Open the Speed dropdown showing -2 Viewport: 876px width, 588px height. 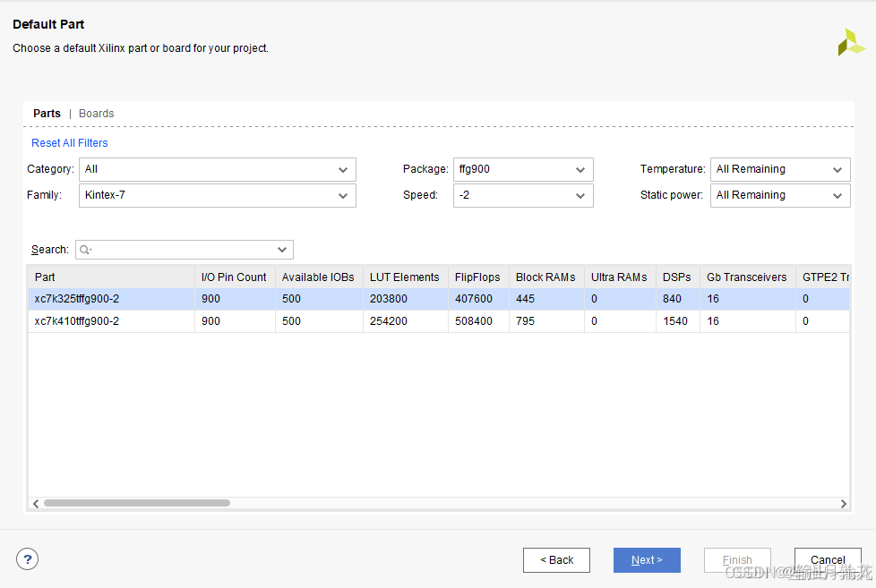[523, 195]
